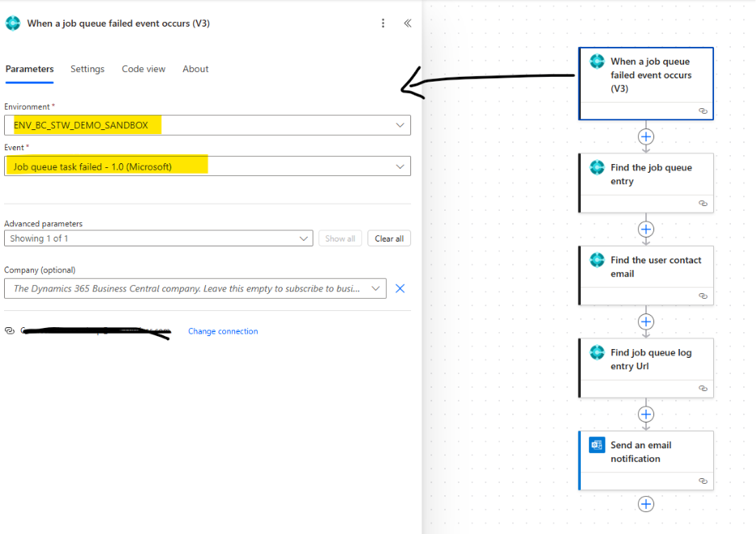Switch to the Code view tab
Viewport: 756px width, 534px height.
(144, 69)
